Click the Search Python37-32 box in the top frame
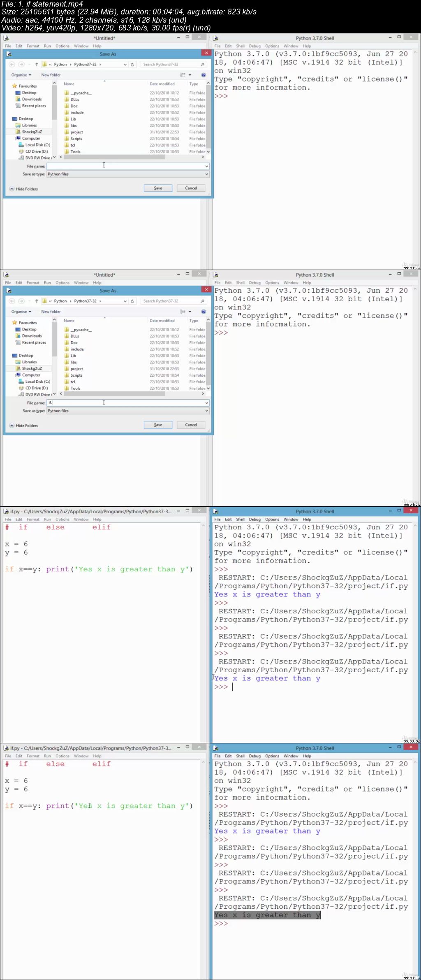The image size is (421, 980). tap(173, 64)
